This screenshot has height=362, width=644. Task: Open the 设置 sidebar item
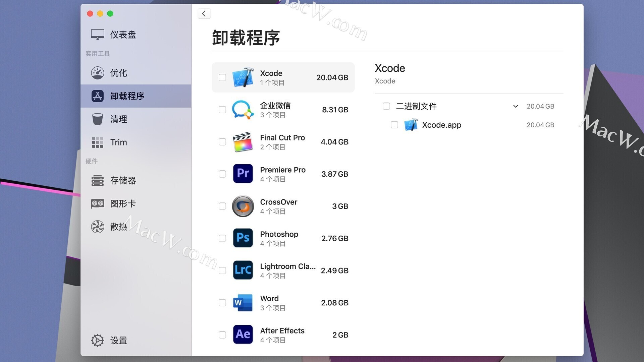136,340
